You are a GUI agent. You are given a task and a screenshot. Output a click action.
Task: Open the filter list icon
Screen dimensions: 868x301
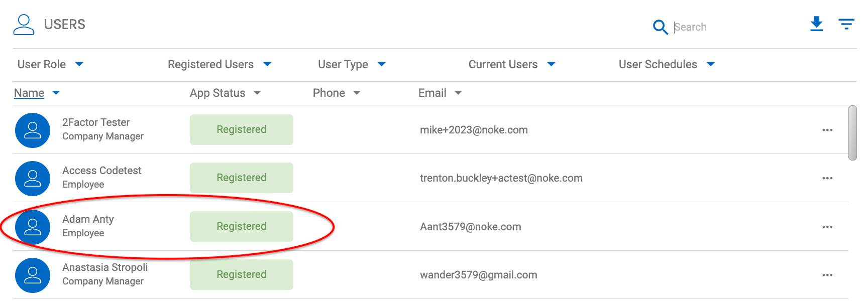(x=846, y=24)
